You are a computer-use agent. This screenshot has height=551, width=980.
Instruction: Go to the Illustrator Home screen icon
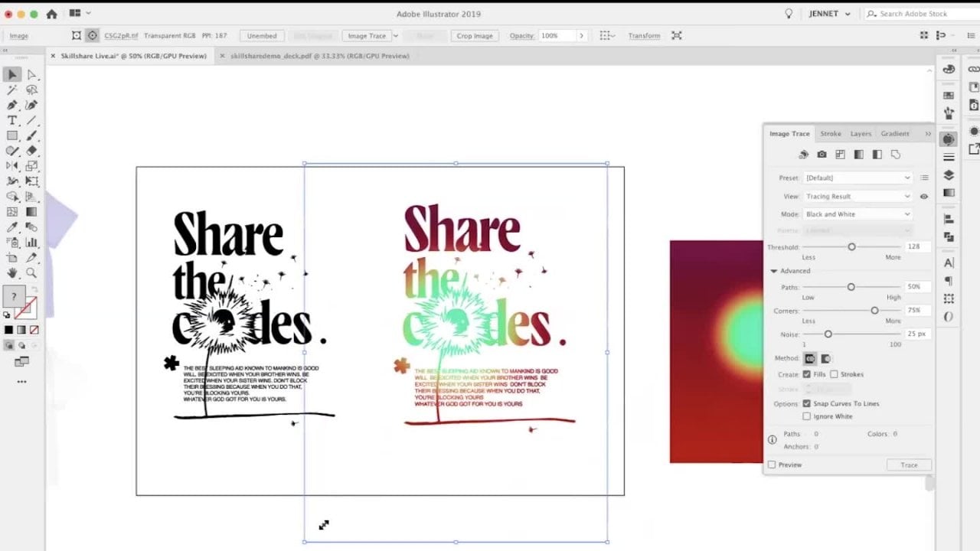tap(51, 14)
